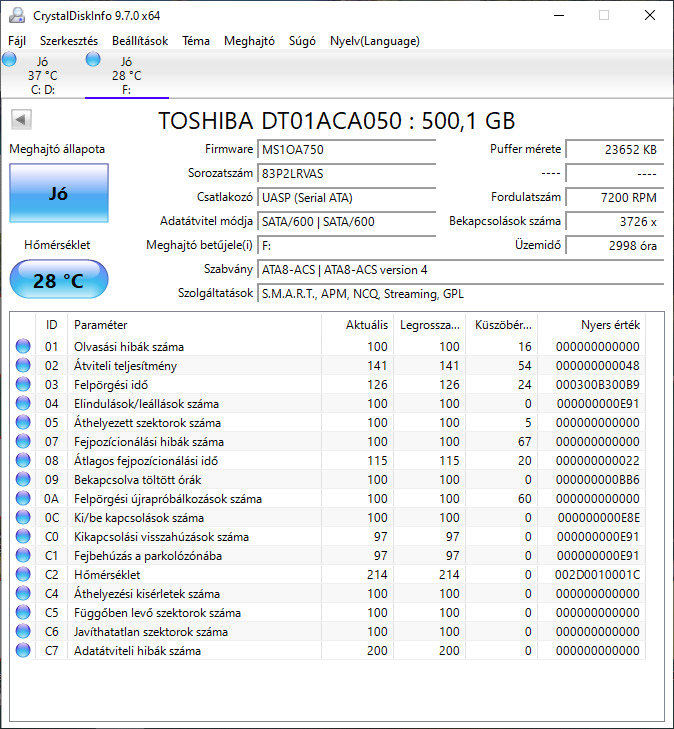Click the drive letter field F:
The height and width of the screenshot is (729, 674).
click(x=346, y=245)
